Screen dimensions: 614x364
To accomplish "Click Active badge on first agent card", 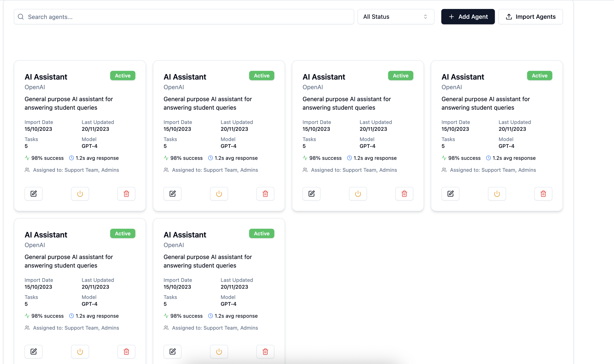I will click(123, 76).
